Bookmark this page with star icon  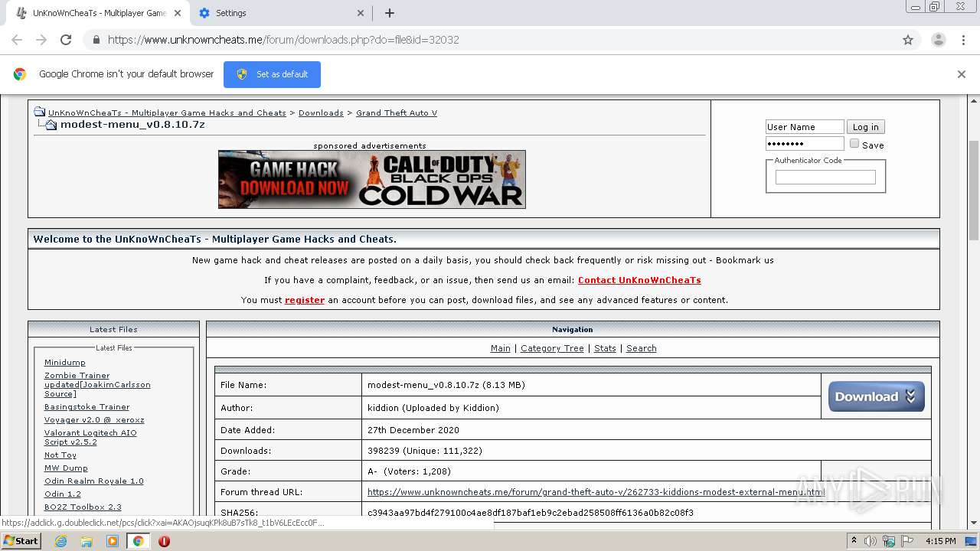coord(908,40)
